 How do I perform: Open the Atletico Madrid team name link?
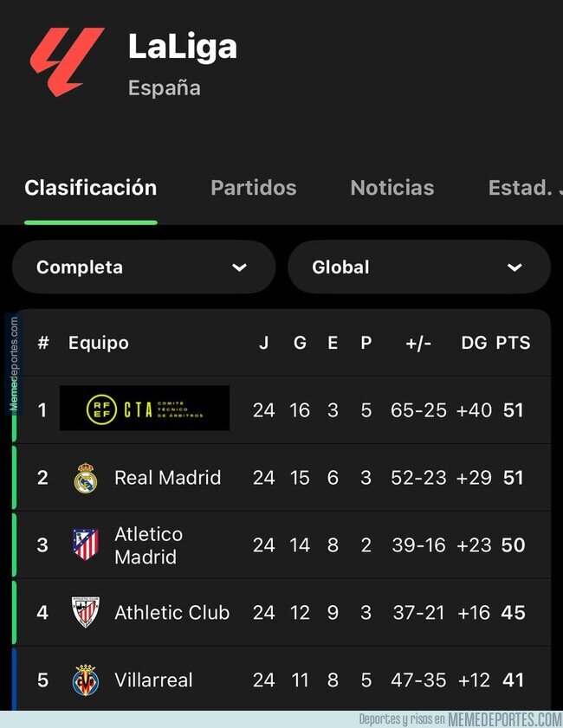148,545
